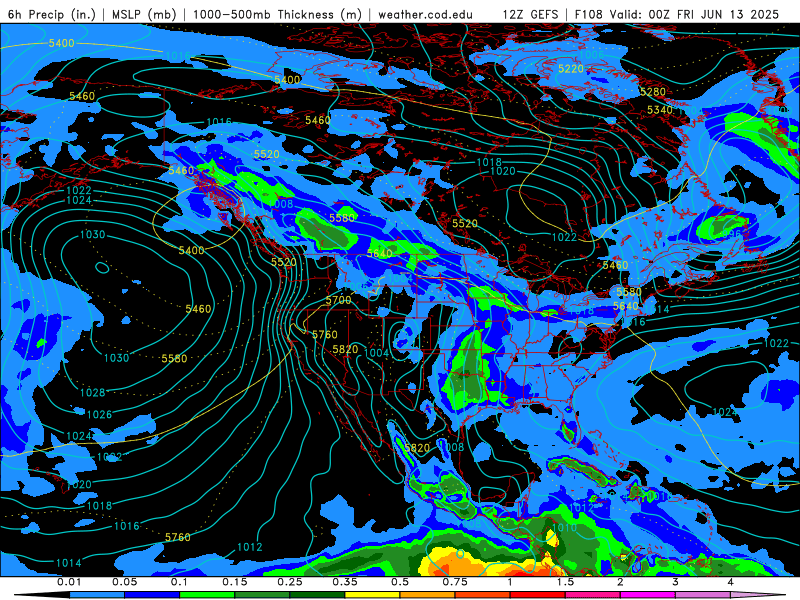800x600 pixels.
Task: Pick the yellow swatch between 0.35 and 0.5
Action: (x=372, y=595)
